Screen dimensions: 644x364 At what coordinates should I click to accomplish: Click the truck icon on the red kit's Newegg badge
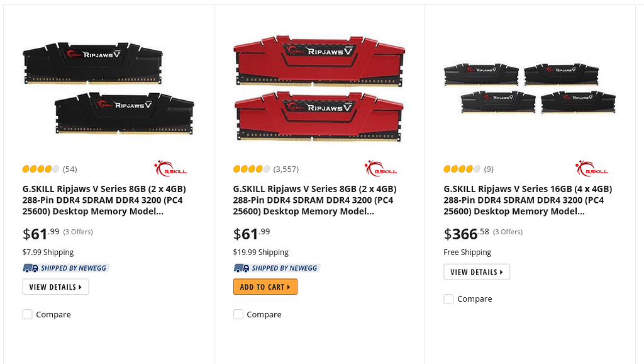pos(239,268)
